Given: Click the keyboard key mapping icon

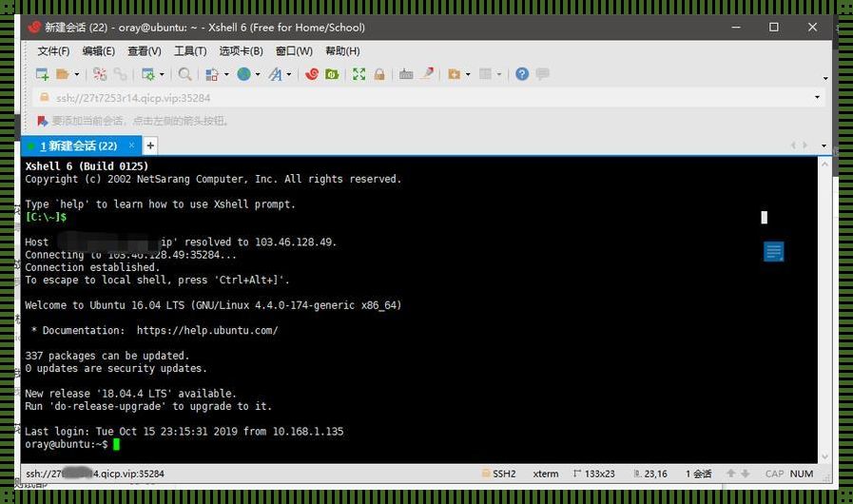Looking at the screenshot, I should pyautogui.click(x=406, y=74).
